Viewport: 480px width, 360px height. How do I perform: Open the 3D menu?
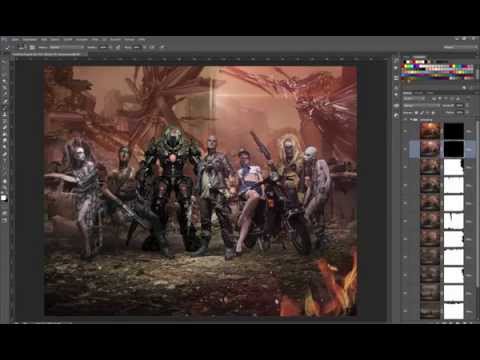coord(105,39)
